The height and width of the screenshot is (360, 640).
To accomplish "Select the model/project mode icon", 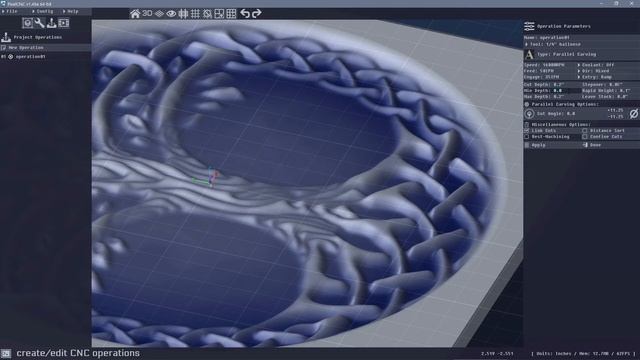I will [x=27, y=23].
